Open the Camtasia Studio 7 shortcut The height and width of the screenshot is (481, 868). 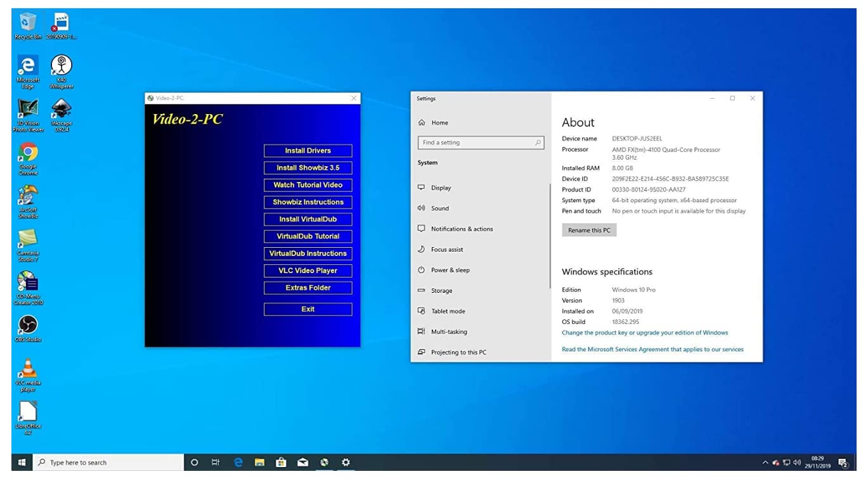tap(28, 240)
